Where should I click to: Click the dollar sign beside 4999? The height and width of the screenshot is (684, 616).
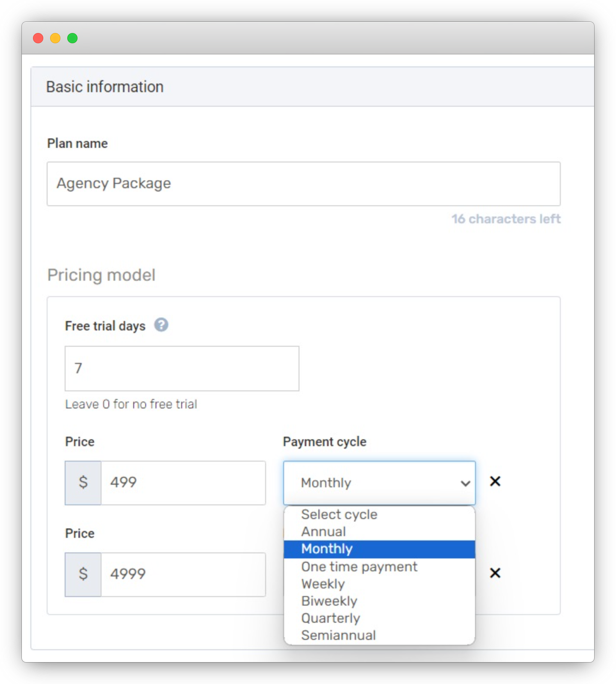pos(83,575)
